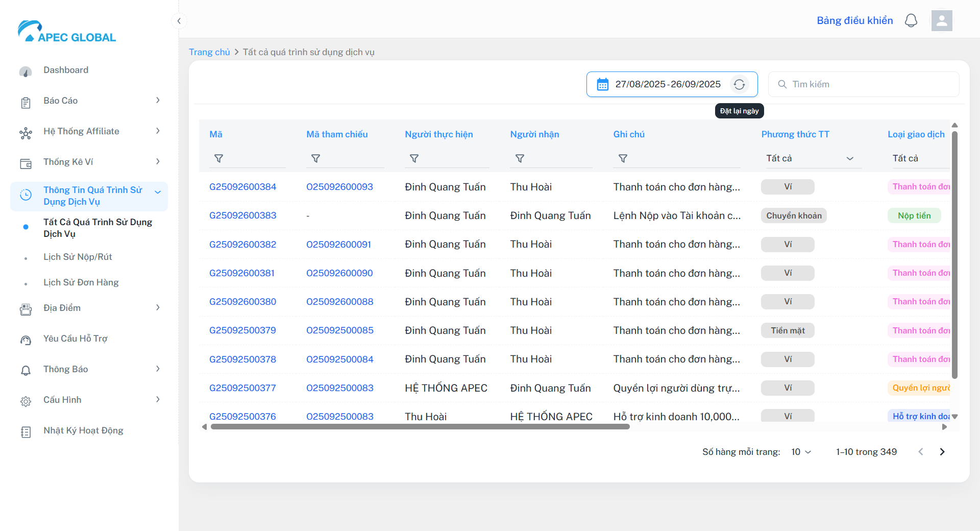Click filter icon under Người nhận column
980x531 pixels.
pyautogui.click(x=520, y=159)
